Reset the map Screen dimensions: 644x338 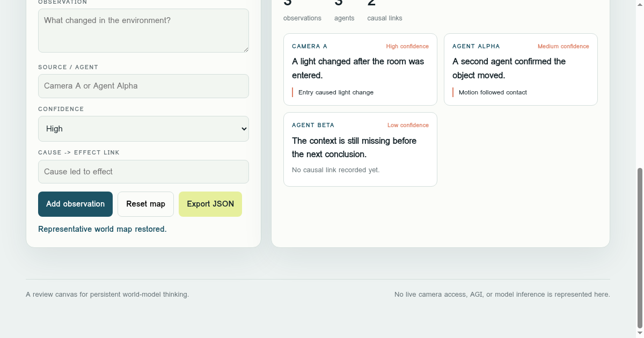pos(145,204)
